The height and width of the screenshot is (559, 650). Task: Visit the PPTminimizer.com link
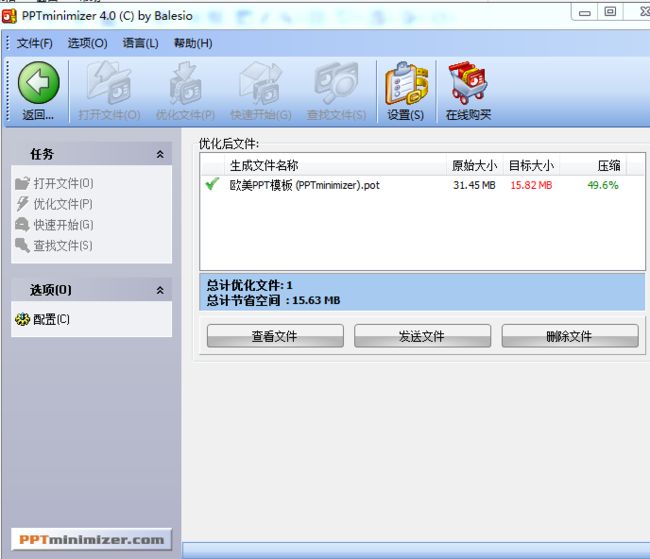click(92, 540)
